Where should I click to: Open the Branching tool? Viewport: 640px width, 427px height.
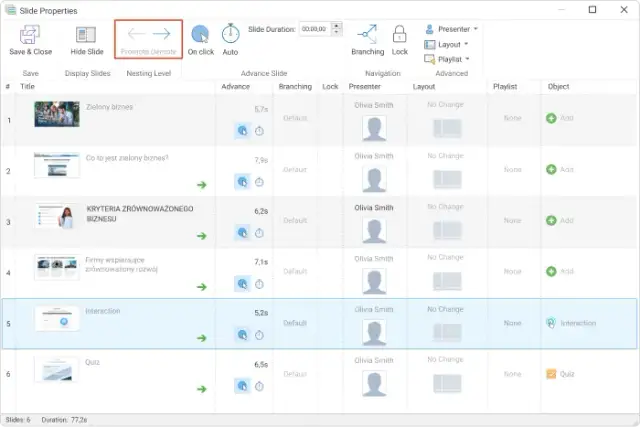point(367,33)
